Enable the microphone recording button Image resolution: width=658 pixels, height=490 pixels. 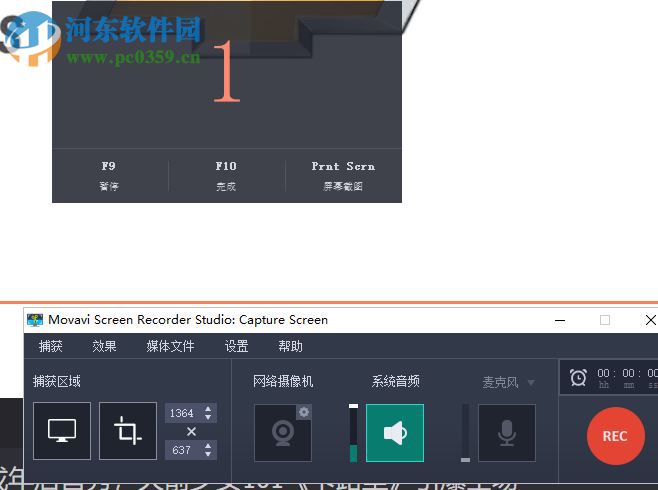tap(507, 433)
